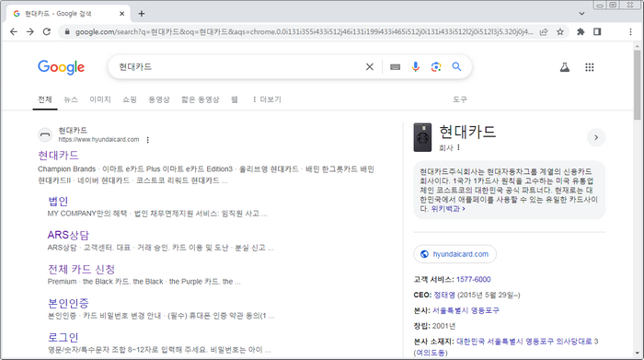Open the result options three-dot menu
The width and height of the screenshot is (644, 360).
148,140
